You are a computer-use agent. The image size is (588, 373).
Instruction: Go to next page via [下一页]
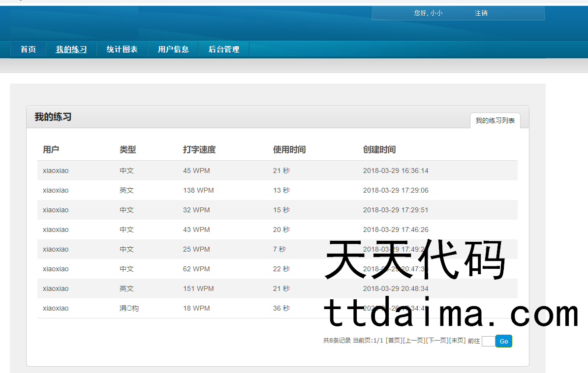pos(437,341)
